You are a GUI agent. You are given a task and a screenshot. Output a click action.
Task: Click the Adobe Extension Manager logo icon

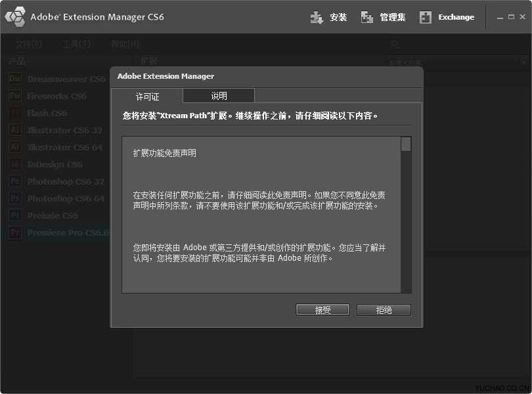coord(14,16)
